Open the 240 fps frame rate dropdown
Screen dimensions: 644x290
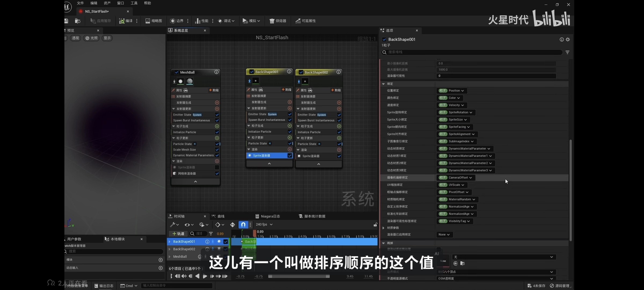[264, 224]
